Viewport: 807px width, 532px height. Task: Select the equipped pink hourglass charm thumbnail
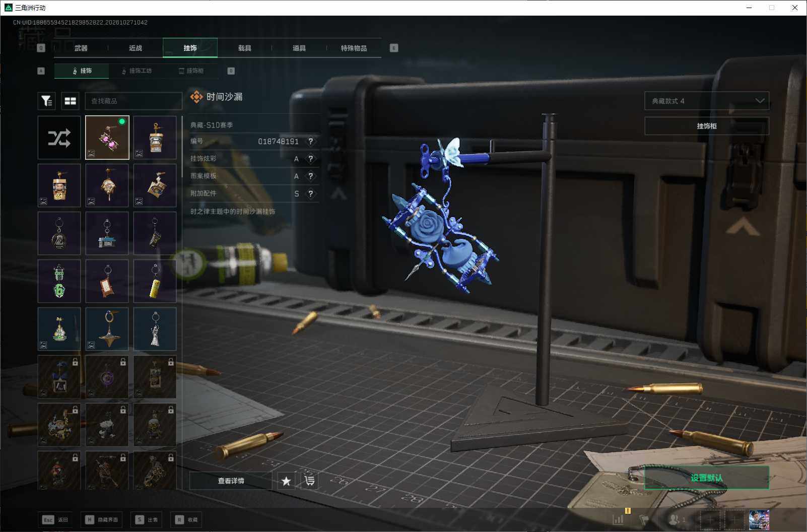107,138
